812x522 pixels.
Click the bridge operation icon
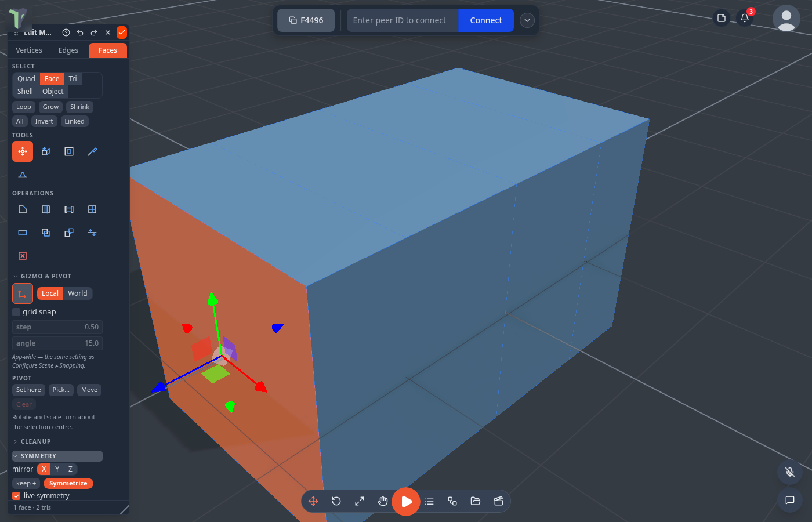click(69, 209)
